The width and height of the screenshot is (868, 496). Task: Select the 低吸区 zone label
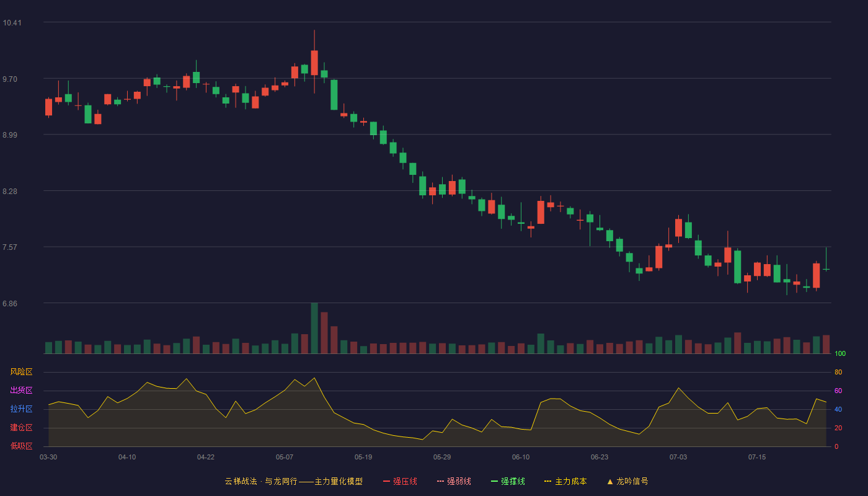(x=21, y=446)
